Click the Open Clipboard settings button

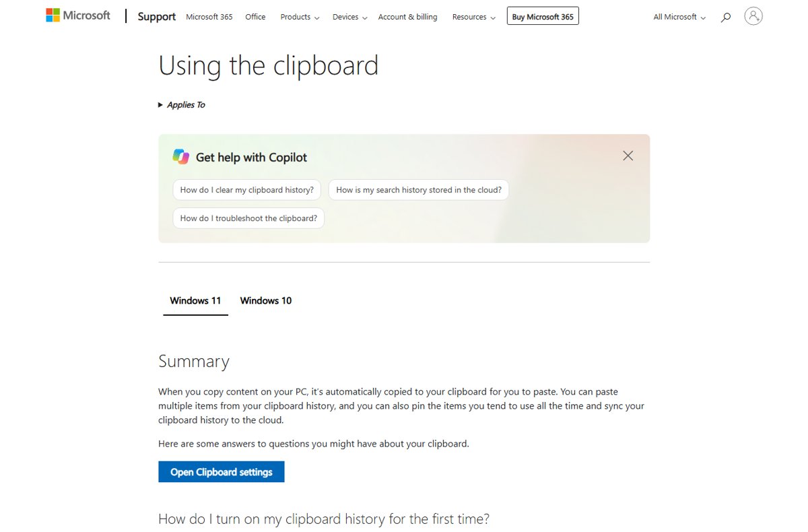(222, 472)
